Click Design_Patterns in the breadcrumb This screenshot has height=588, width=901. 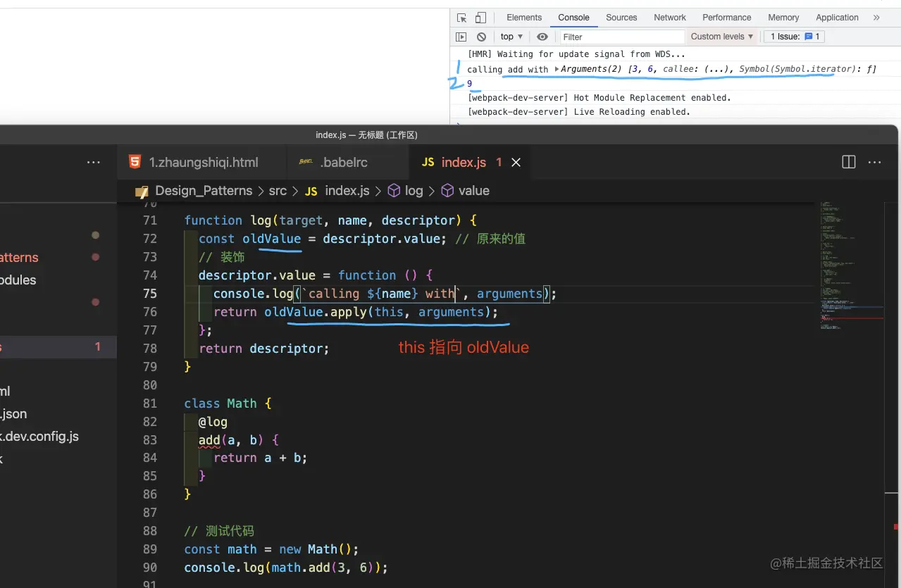[204, 191]
